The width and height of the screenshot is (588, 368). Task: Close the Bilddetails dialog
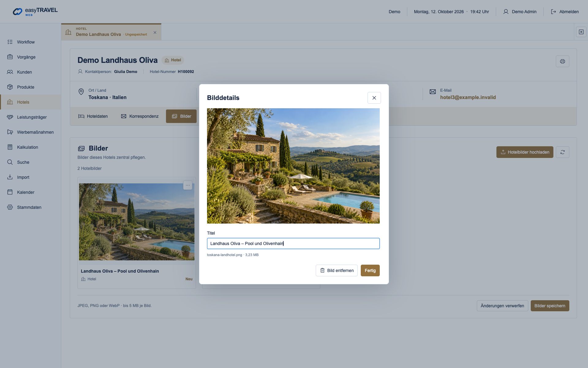coord(374,98)
